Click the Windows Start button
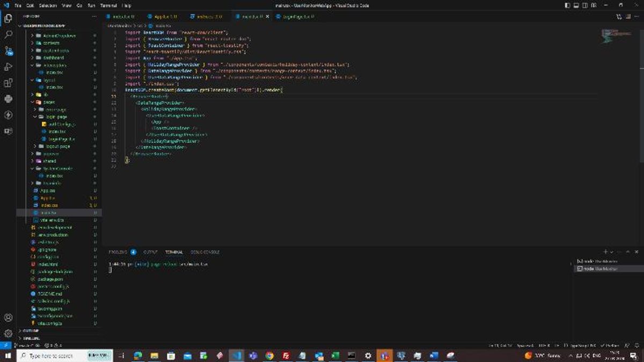 8,356
